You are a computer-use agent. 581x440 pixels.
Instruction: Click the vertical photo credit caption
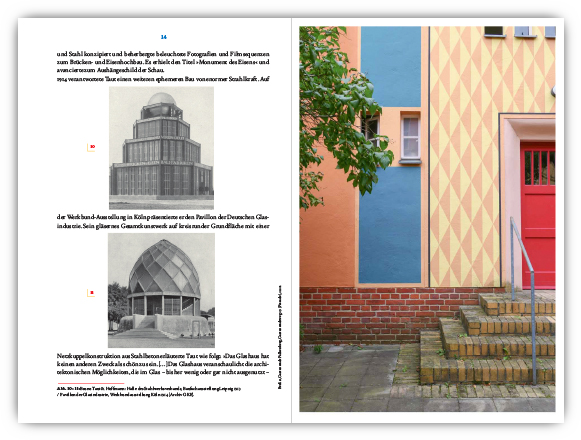coord(280,337)
